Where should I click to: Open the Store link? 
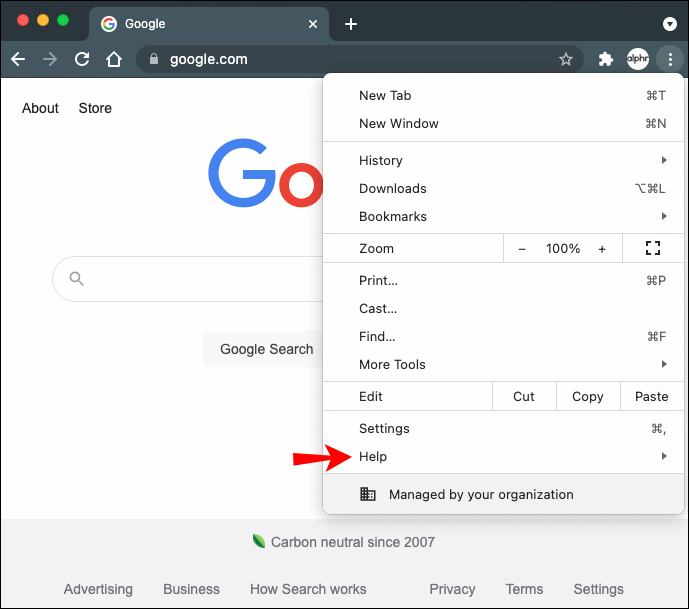pos(95,108)
